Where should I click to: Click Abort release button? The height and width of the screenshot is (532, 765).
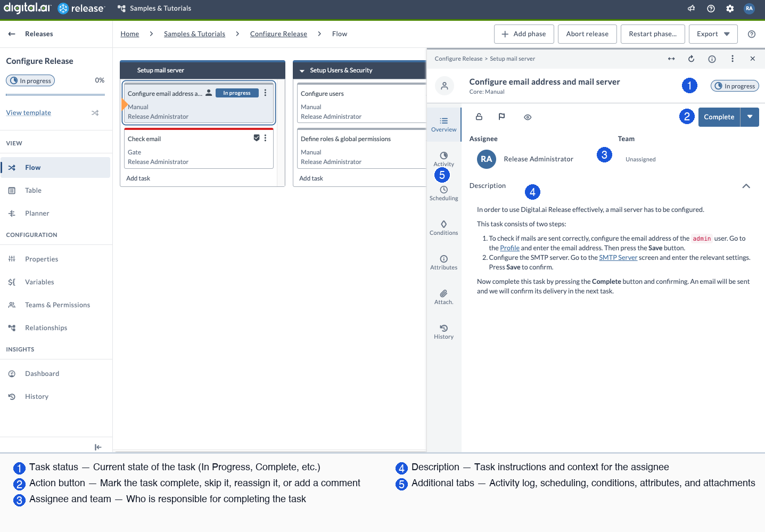pyautogui.click(x=587, y=34)
